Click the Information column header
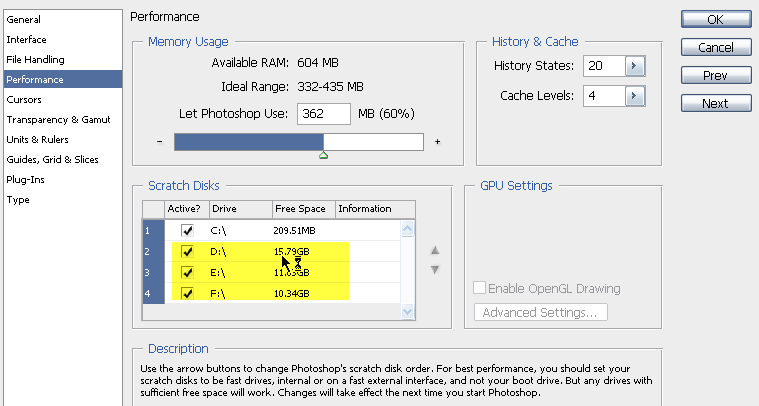This screenshot has width=759, height=406. [x=375, y=209]
